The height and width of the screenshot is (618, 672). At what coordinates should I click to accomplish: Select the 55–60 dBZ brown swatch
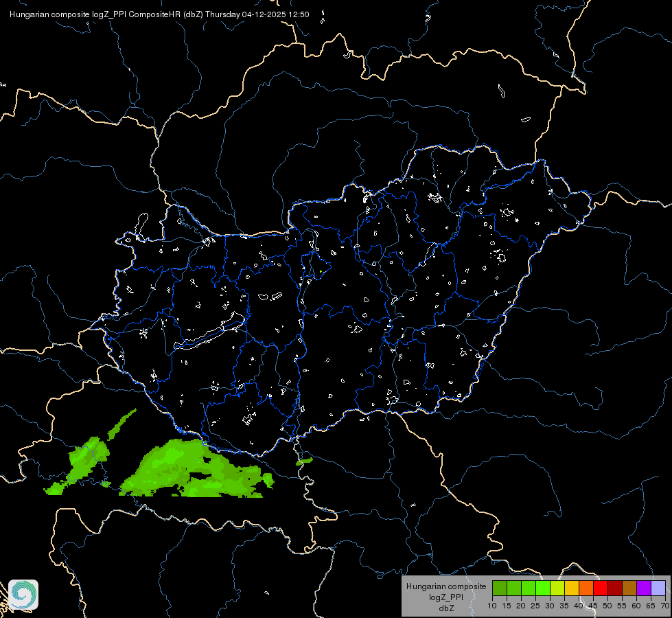click(x=629, y=588)
